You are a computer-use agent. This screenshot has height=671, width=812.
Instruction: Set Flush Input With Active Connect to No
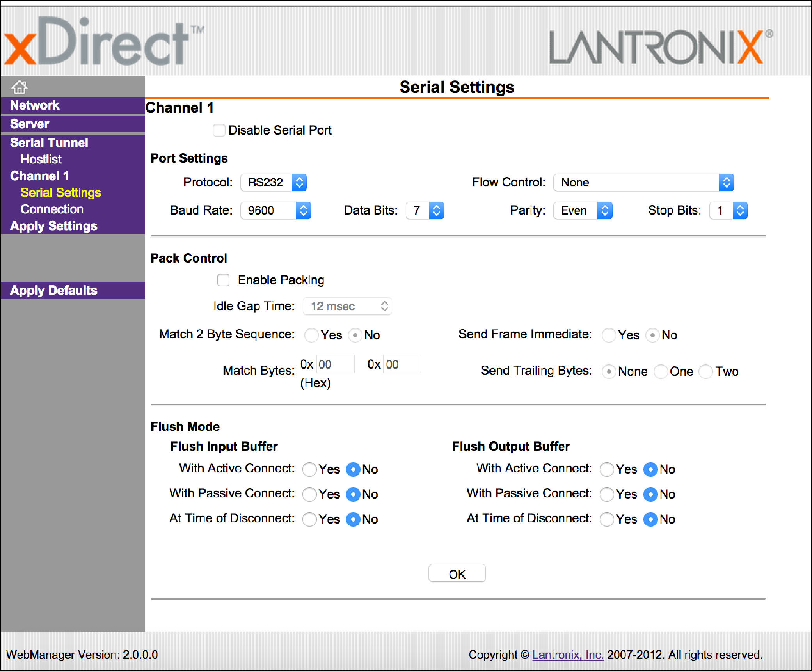(x=353, y=469)
